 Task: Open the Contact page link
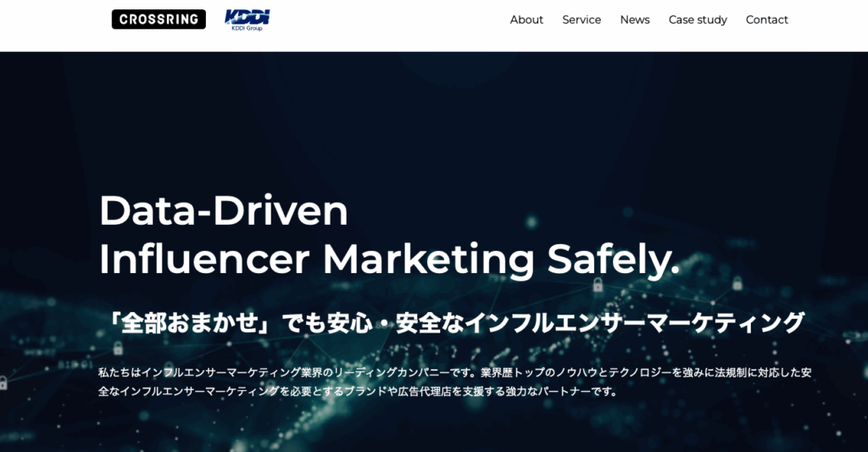[x=766, y=20]
